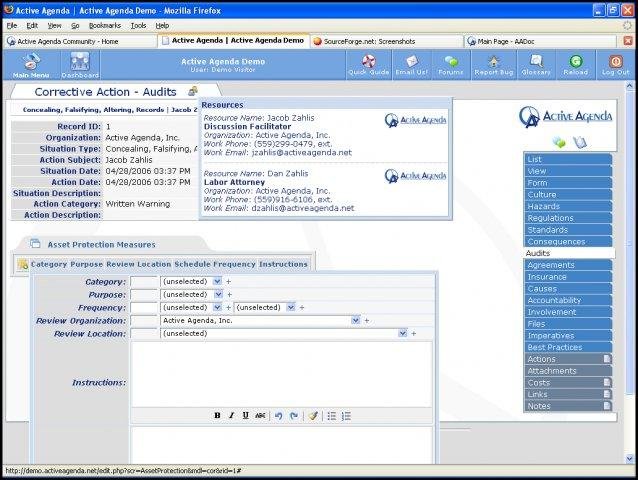638x480 pixels.
Task: Click the cleanup formatting brush icon
Action: [x=312, y=416]
